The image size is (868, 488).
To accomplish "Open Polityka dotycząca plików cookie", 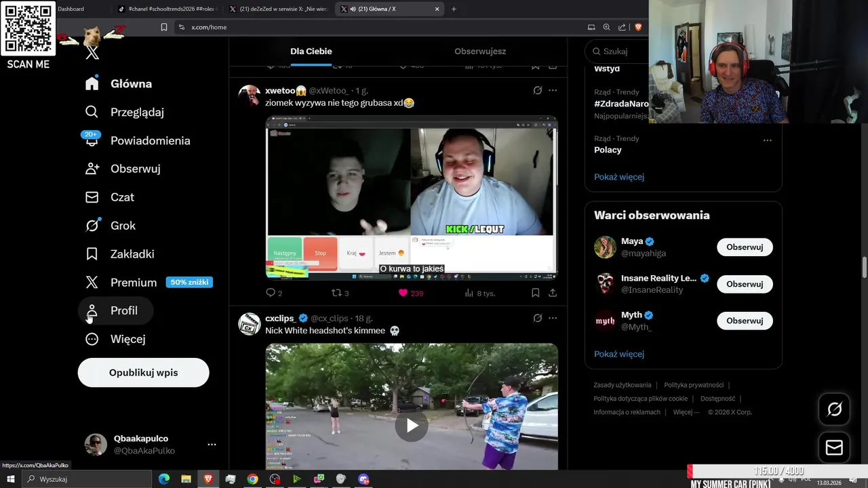I will pos(641,399).
